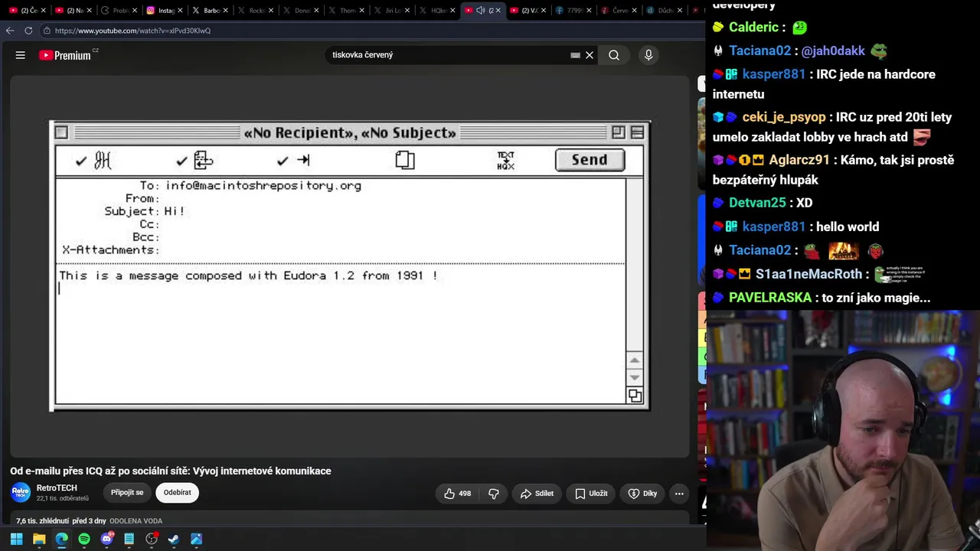
Task: Close the 'Thom' browser tab
Action: click(362, 10)
